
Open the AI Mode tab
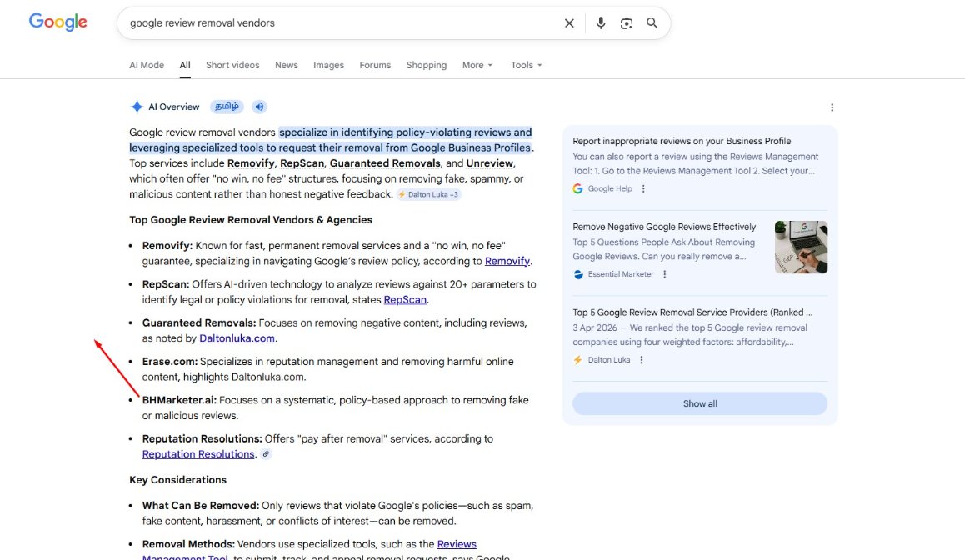click(147, 65)
